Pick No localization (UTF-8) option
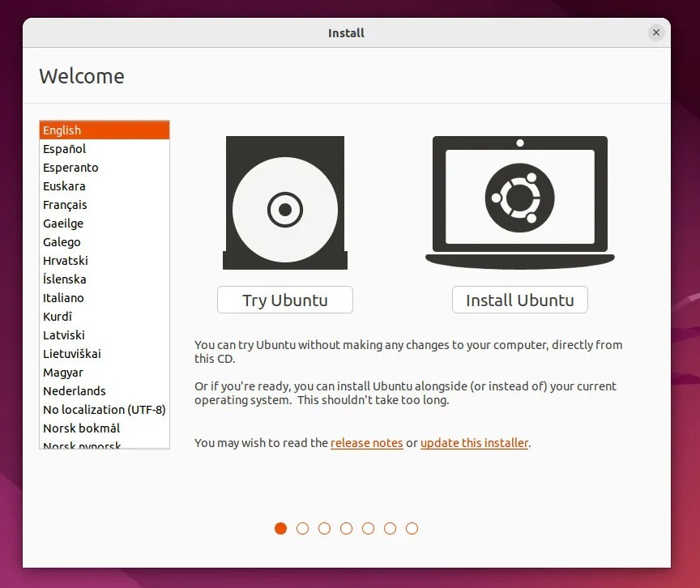The height and width of the screenshot is (588, 700). coord(105,410)
